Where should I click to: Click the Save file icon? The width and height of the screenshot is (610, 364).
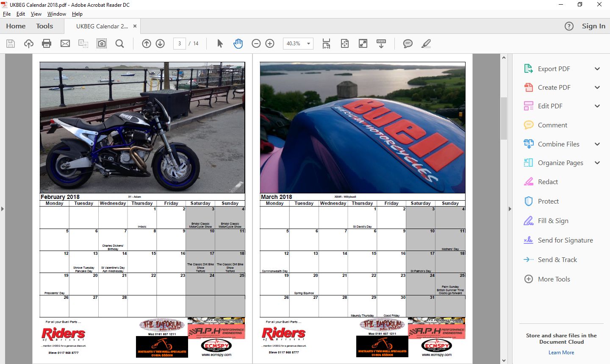[x=11, y=44]
